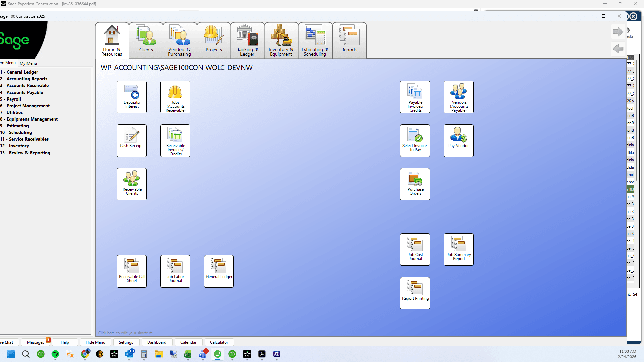Open Microsoft Teams from the taskbar
This screenshot has height=362, width=644.
click(x=203, y=354)
